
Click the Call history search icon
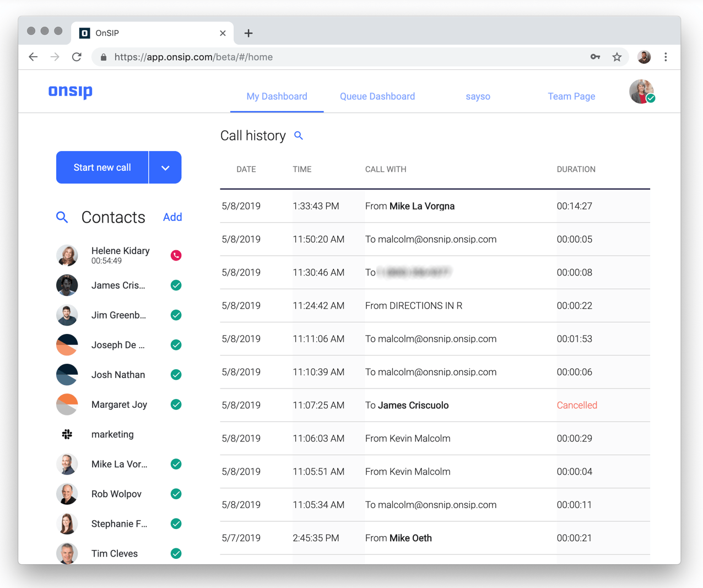[x=299, y=136]
